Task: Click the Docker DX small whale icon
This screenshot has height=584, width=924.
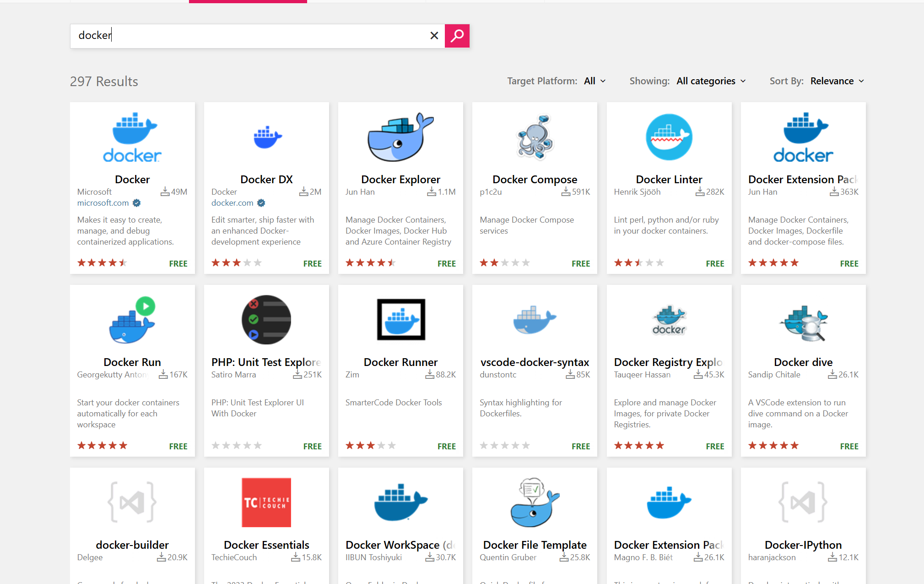Action: (x=267, y=137)
